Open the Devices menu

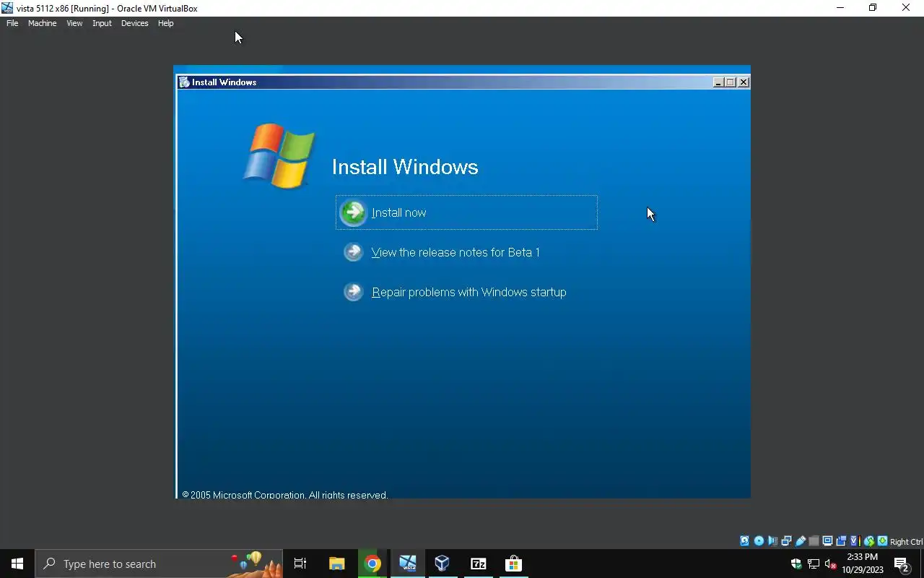[x=134, y=23]
